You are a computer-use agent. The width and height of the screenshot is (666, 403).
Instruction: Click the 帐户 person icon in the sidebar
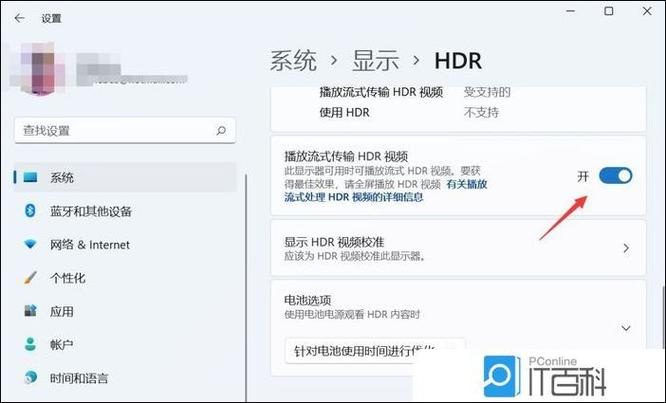[30, 344]
